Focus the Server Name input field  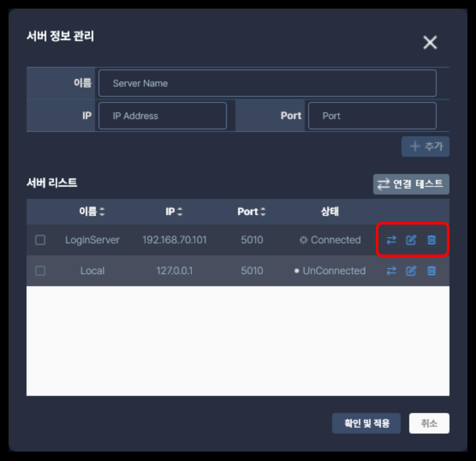267,83
